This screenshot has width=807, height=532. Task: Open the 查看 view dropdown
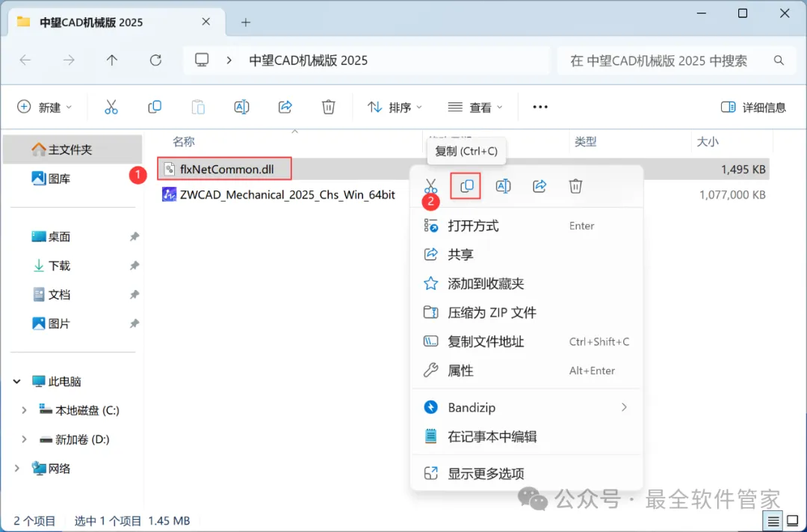[x=475, y=107]
